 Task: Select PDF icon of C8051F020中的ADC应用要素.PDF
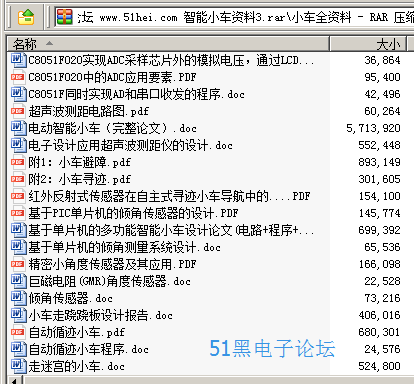[18, 77]
